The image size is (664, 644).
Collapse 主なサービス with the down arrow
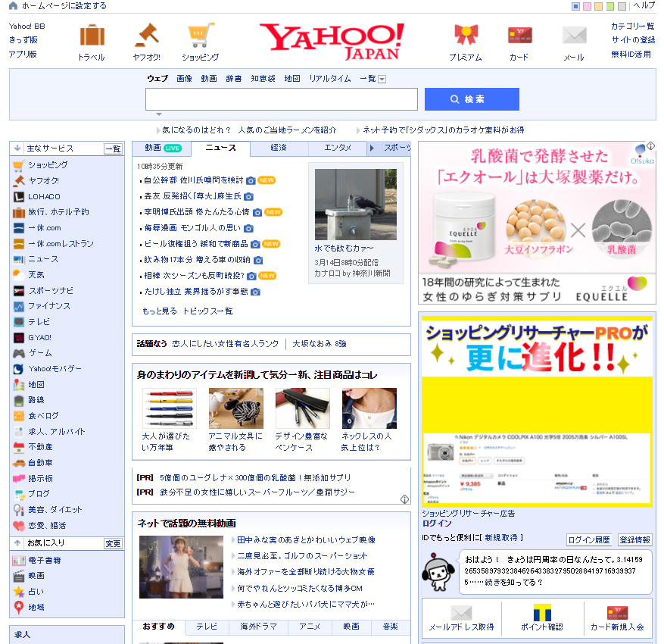tap(17, 148)
